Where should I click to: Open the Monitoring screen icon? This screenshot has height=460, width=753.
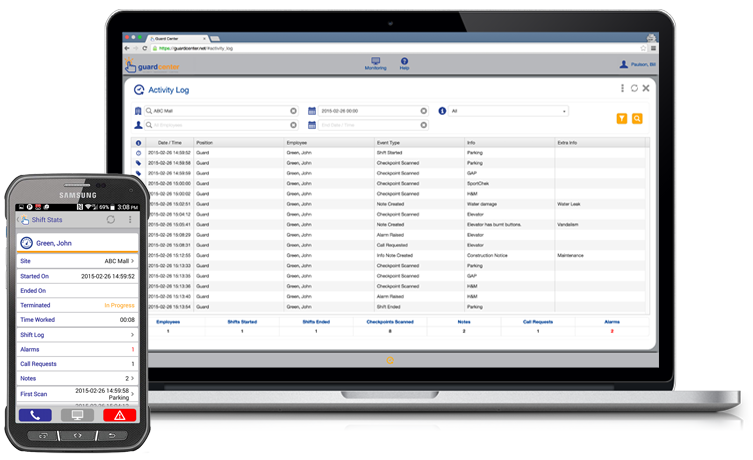376,62
